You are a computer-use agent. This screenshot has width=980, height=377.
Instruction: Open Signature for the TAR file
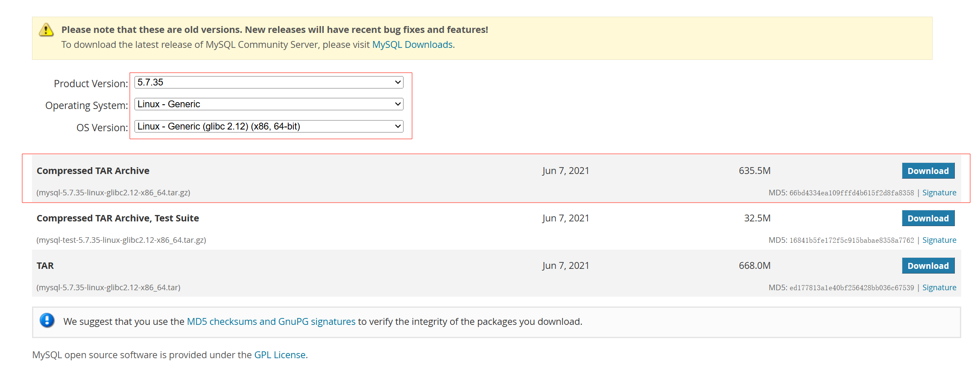click(x=939, y=288)
